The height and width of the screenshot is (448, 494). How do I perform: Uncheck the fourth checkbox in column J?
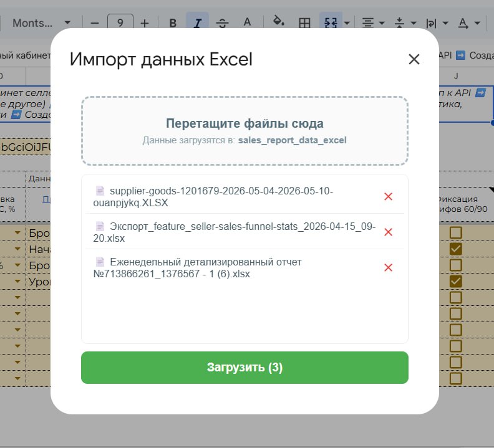pos(455,281)
